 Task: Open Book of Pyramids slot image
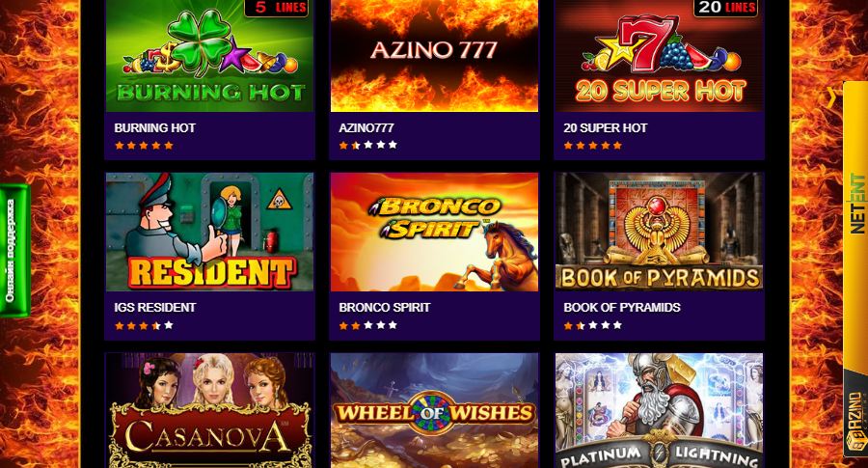click(x=659, y=232)
